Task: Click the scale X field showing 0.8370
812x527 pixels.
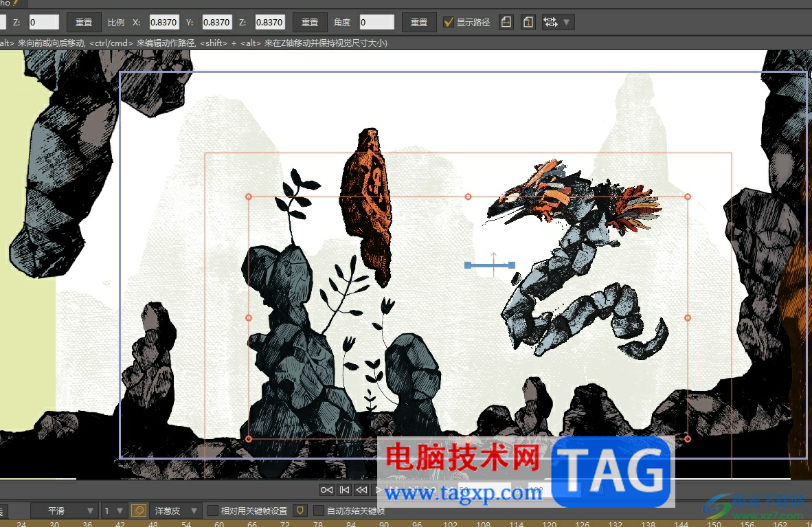Action: coord(163,22)
